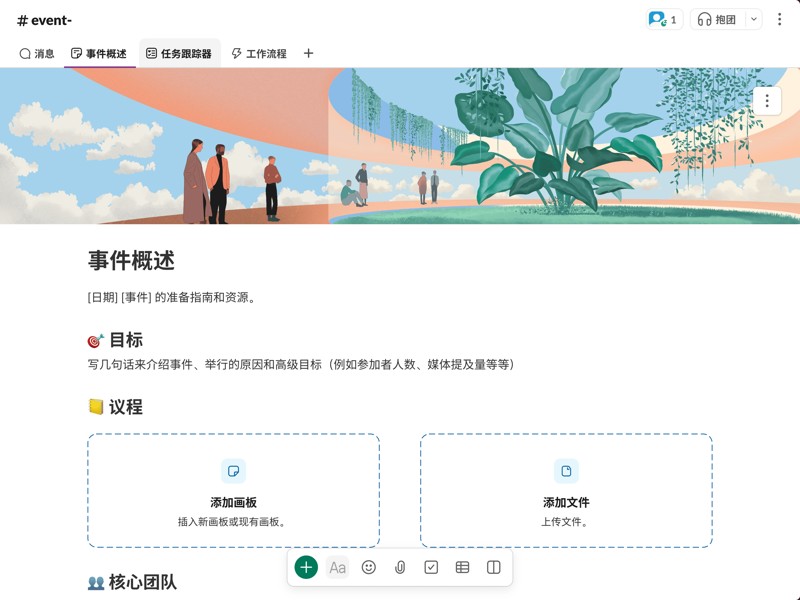
Task: Open the channel more-actions menu
Action: (x=779, y=19)
